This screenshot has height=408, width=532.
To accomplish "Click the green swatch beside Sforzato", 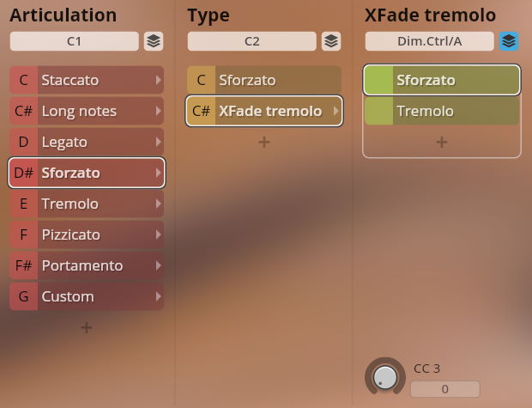I will coord(378,80).
